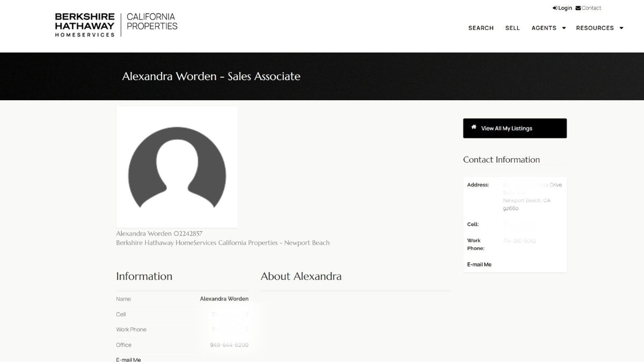
Task: Open the Search menu item
Action: click(481, 28)
